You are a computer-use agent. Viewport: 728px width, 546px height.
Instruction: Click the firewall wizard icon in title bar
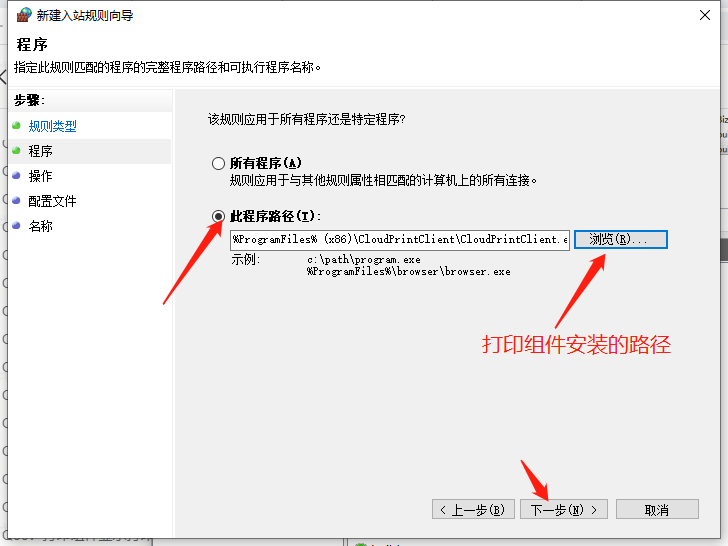22,16
